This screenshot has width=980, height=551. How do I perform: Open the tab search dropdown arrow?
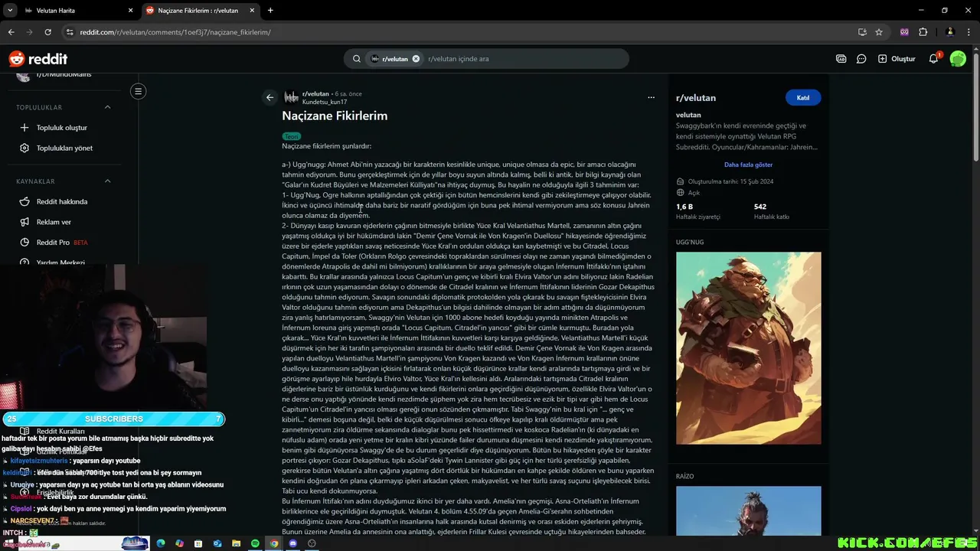pyautogui.click(x=10, y=11)
